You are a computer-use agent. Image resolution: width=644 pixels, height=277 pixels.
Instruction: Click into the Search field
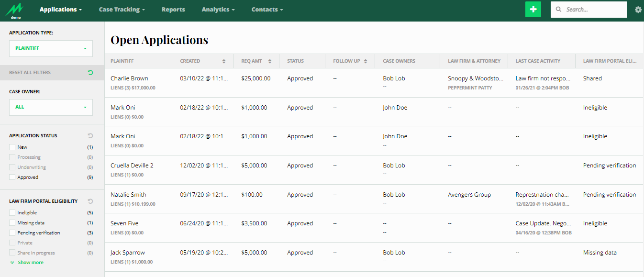(x=594, y=10)
